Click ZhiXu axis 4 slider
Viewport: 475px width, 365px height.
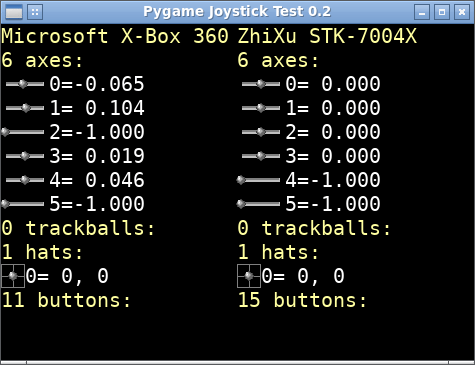click(x=258, y=180)
